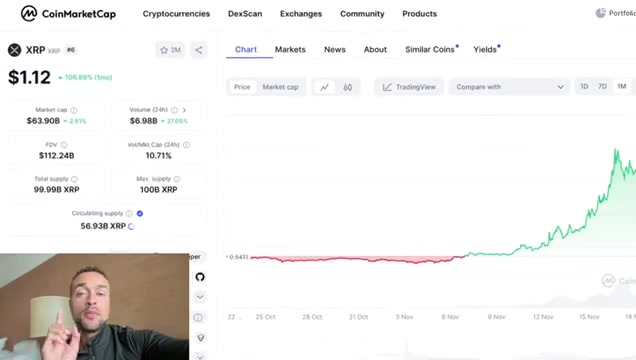Click the Portfolio pie chart icon
This screenshot has width=636, height=360.
[600, 13]
